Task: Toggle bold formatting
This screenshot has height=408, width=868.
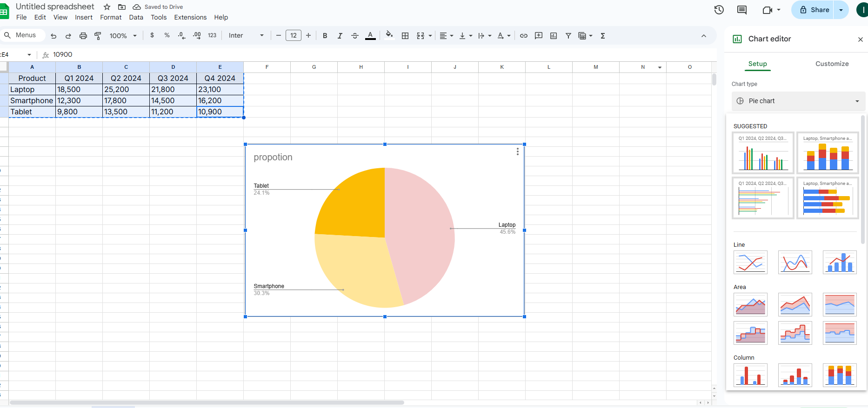Action: click(325, 36)
